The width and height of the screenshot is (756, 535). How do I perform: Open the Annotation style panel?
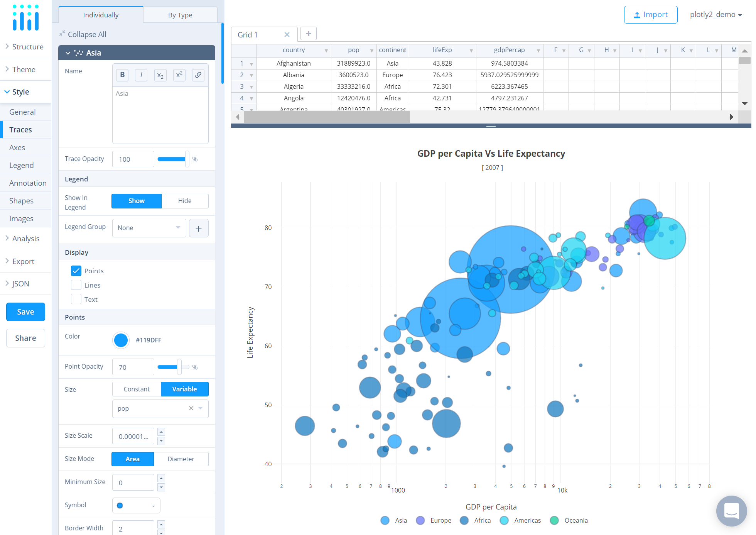(25, 183)
